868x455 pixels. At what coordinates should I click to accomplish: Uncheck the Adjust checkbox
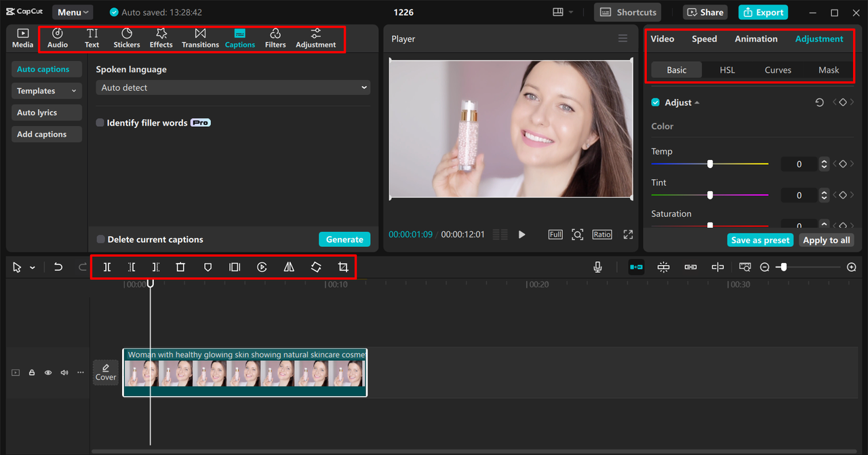[x=656, y=102]
